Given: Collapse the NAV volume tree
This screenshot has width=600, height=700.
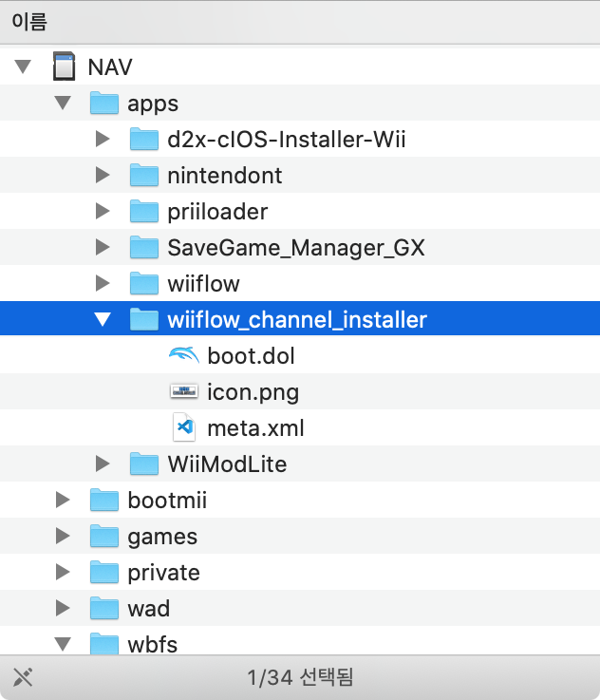Looking at the screenshot, I should click(x=23, y=66).
